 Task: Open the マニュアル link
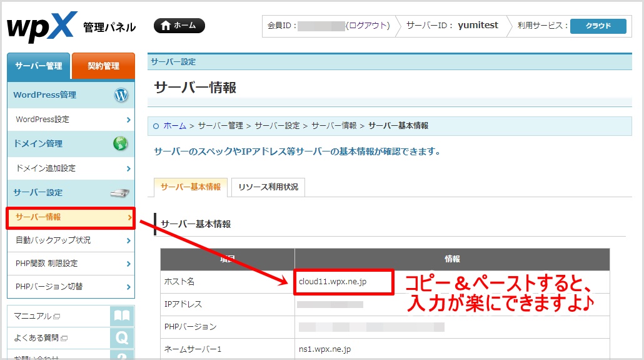tap(33, 316)
